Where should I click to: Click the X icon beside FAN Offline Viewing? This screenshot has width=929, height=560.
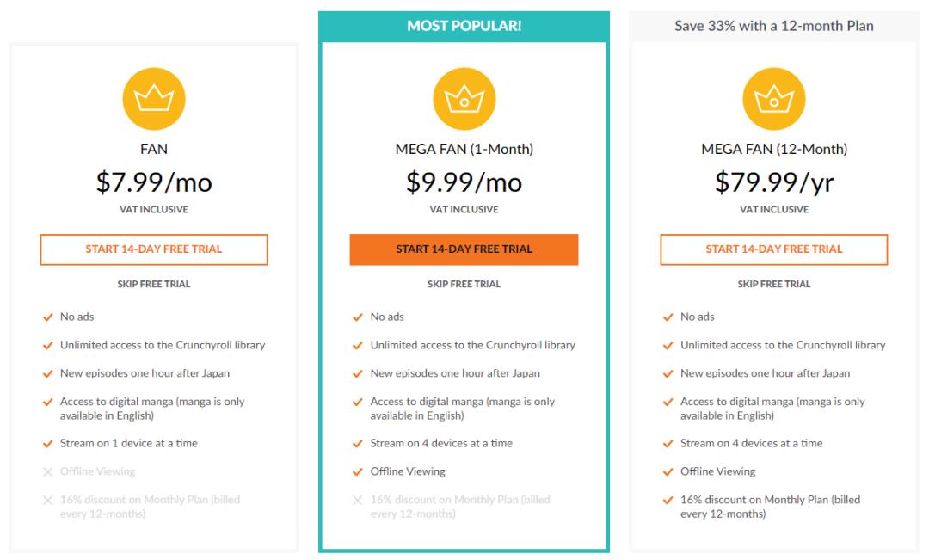[48, 471]
